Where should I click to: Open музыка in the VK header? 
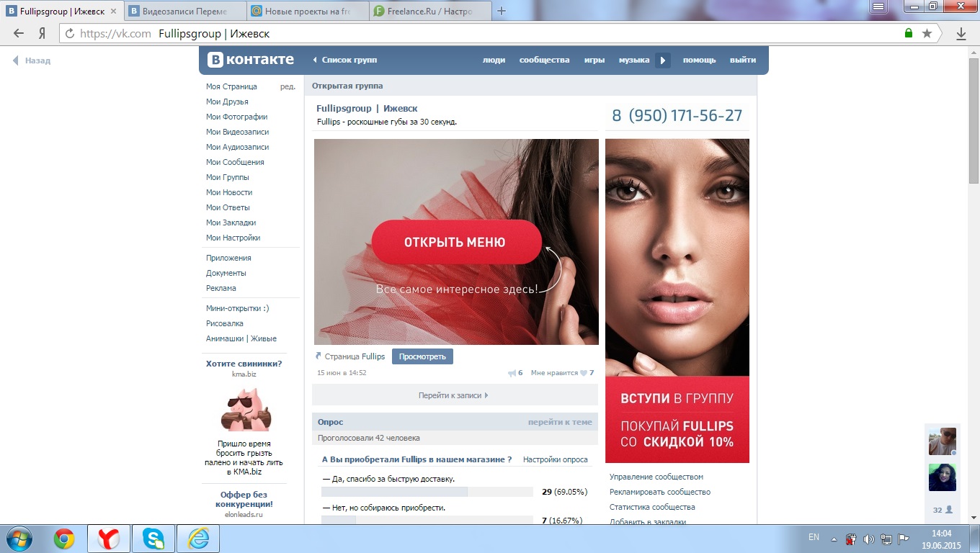(634, 60)
